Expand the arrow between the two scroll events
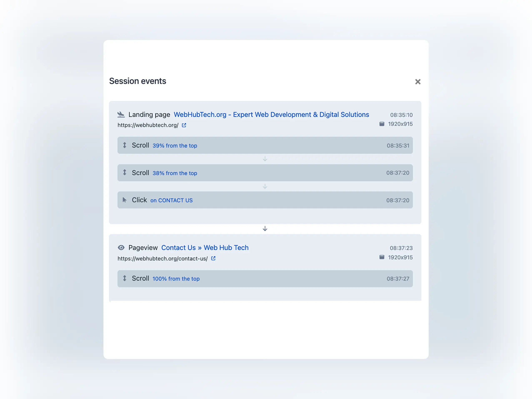This screenshot has height=399, width=532. point(265,159)
